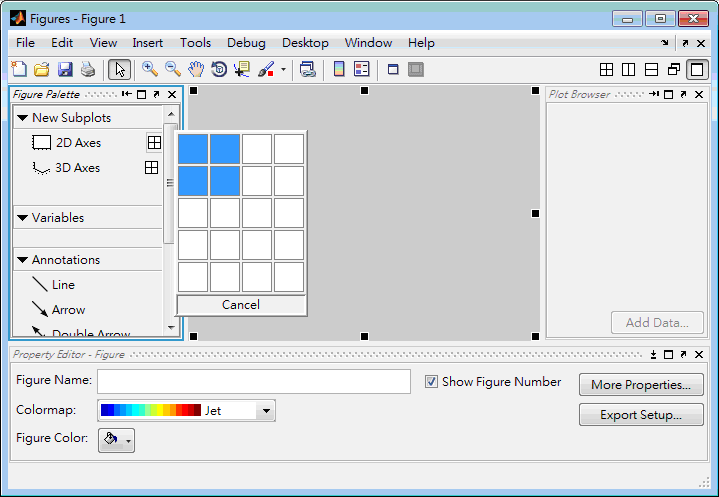Tile figures in a grid layout
Viewport: 719px width, 497px height.
[606, 70]
